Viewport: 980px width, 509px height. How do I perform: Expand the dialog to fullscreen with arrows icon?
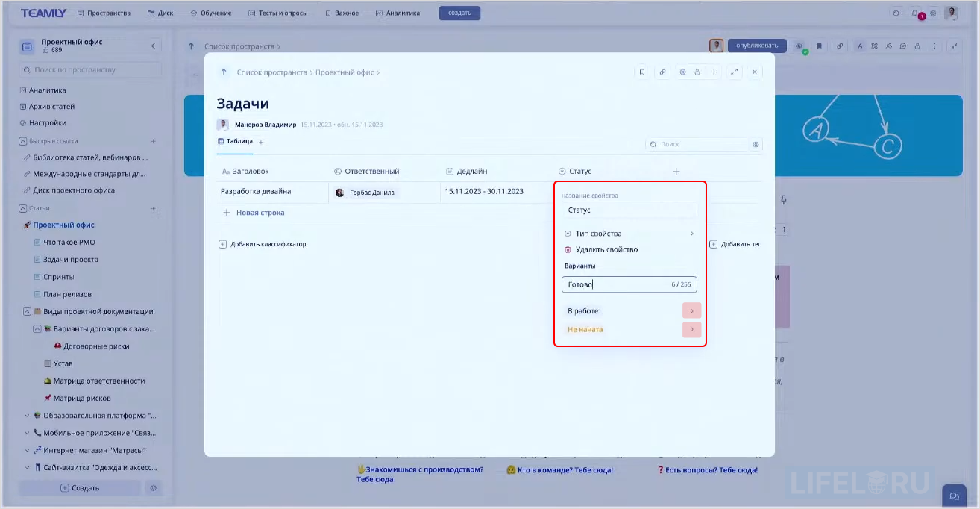click(733, 72)
